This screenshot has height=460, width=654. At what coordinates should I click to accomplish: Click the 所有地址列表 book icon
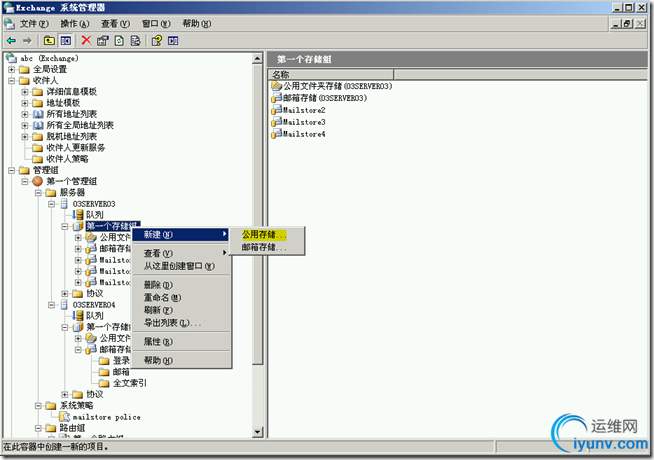[38, 114]
